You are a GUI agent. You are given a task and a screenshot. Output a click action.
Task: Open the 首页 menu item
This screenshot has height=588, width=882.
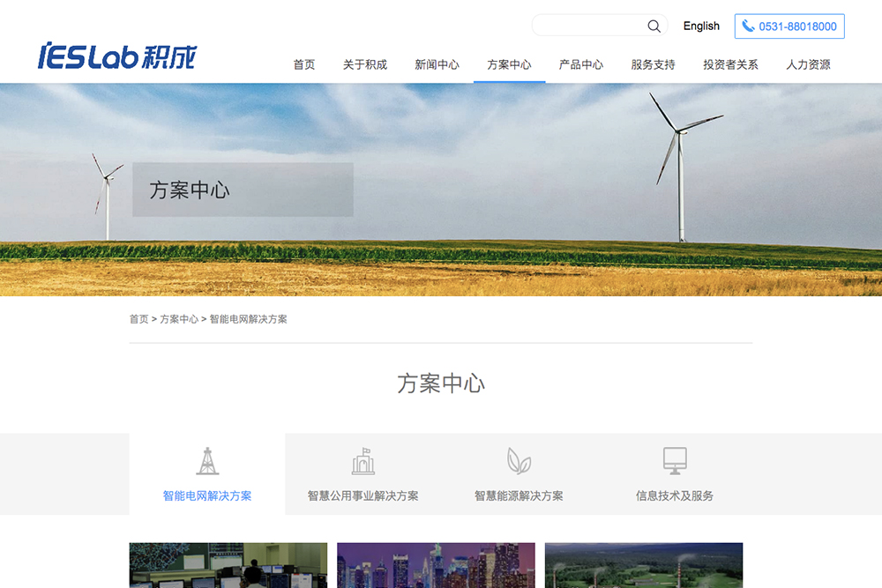point(304,64)
